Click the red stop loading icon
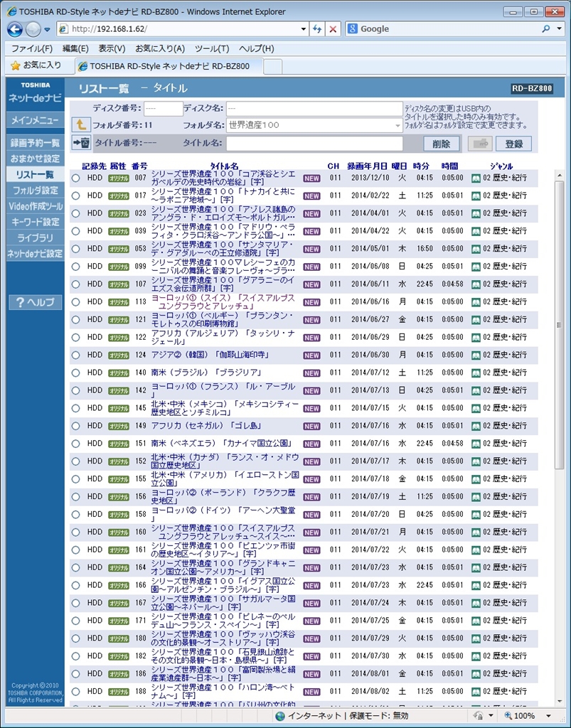The height and width of the screenshot is (728, 571). click(x=333, y=28)
